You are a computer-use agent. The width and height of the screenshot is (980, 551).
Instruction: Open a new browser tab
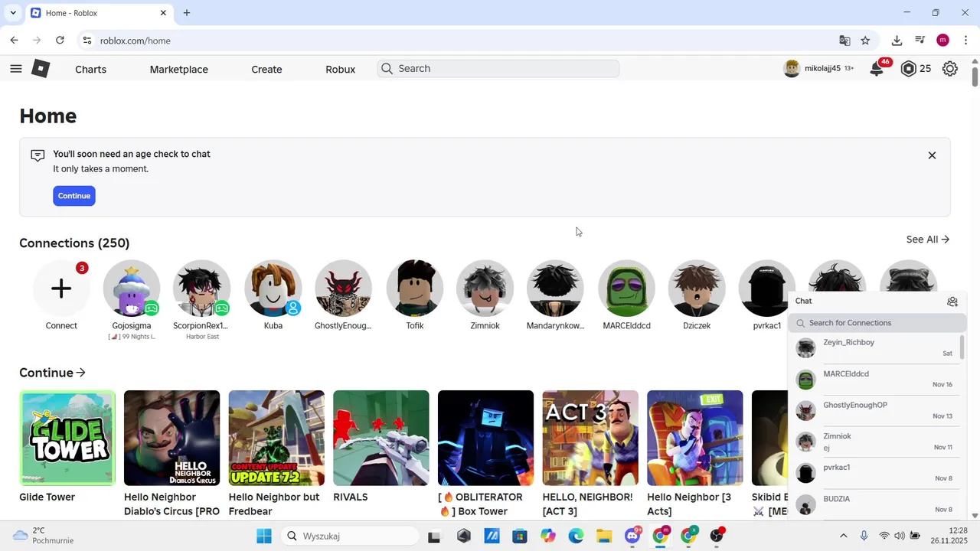click(x=187, y=13)
